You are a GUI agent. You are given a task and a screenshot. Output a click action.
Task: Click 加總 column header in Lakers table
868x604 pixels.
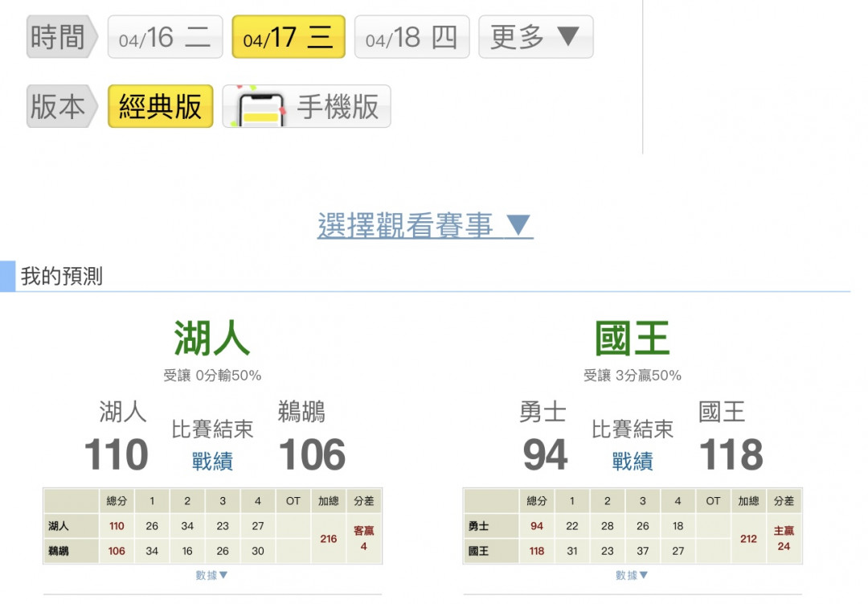click(x=328, y=501)
